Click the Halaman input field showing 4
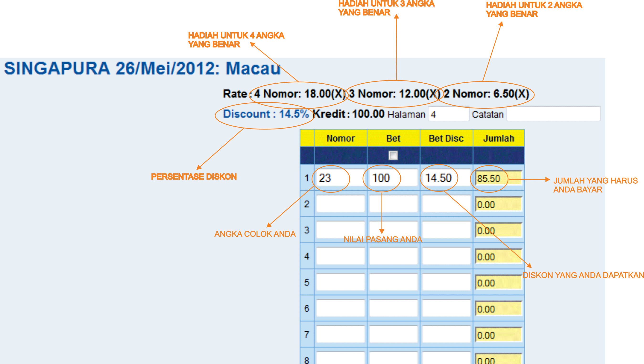The image size is (644, 364). [x=449, y=114]
